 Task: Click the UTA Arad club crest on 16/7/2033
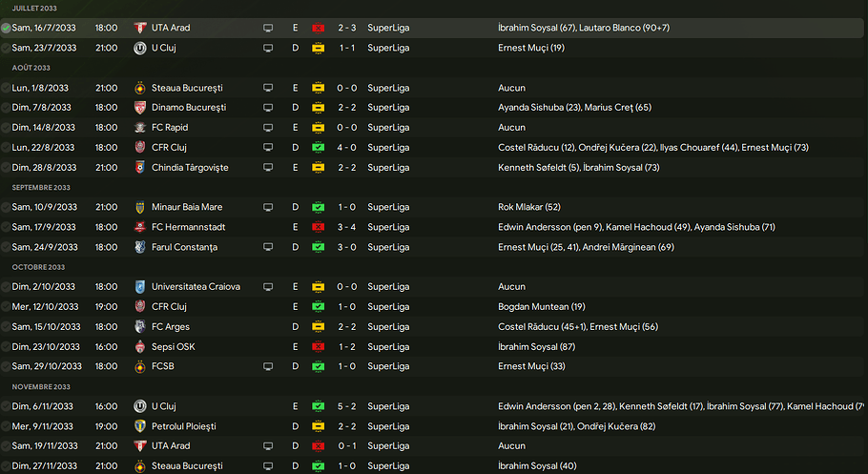pyautogui.click(x=140, y=28)
